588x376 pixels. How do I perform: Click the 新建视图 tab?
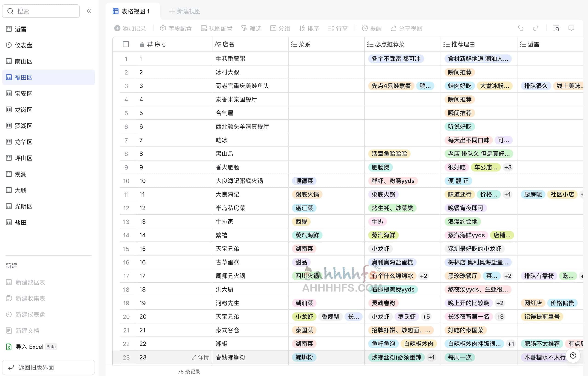185,11
